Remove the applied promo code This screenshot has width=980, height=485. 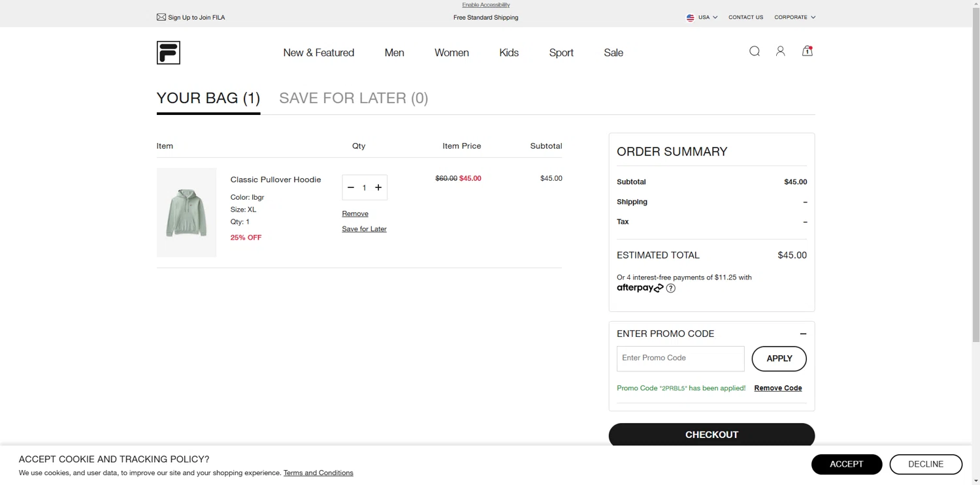[x=778, y=388]
